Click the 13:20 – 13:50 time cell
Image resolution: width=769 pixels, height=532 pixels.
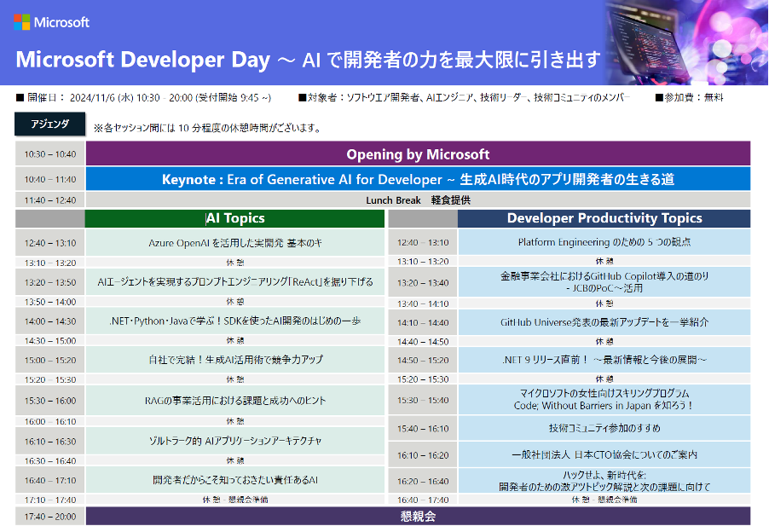point(50,282)
